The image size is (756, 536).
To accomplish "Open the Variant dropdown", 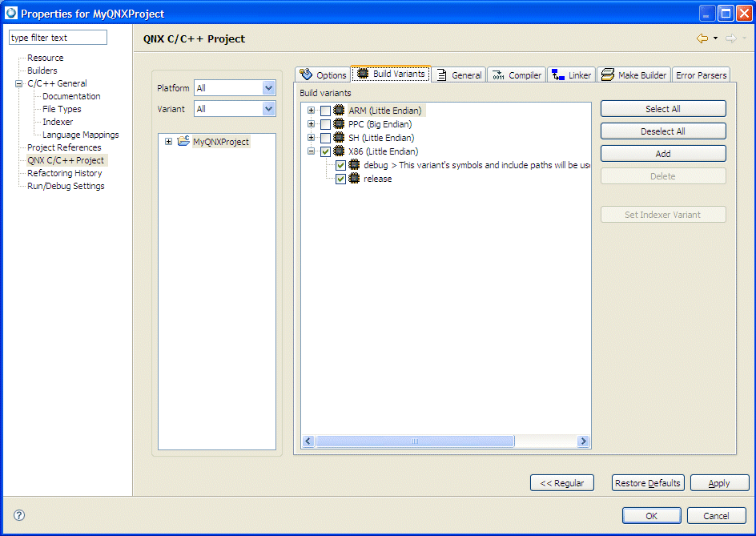I will click(268, 109).
